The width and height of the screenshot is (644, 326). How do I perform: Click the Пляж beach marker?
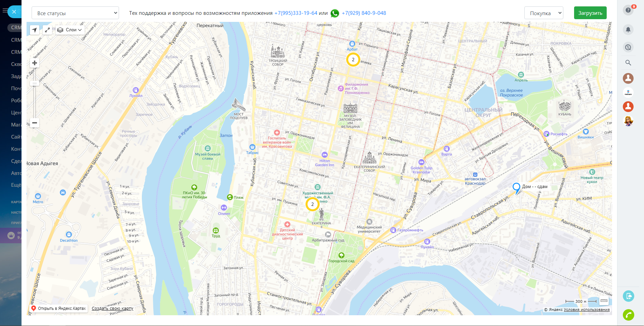[x=230, y=197]
